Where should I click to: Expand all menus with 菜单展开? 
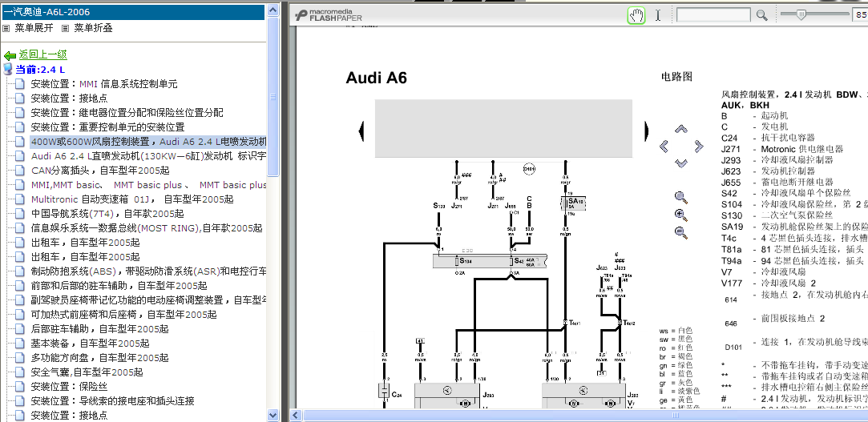click(x=34, y=28)
